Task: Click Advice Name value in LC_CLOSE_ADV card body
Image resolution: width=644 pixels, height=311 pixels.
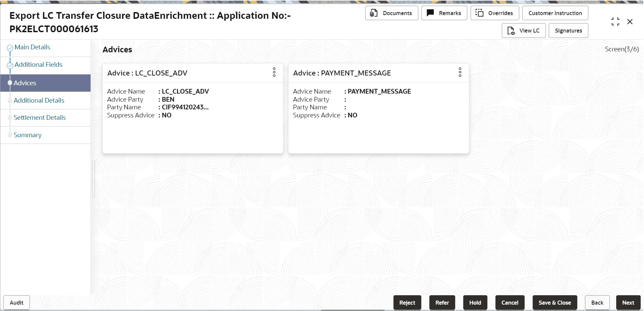Action: (x=185, y=92)
